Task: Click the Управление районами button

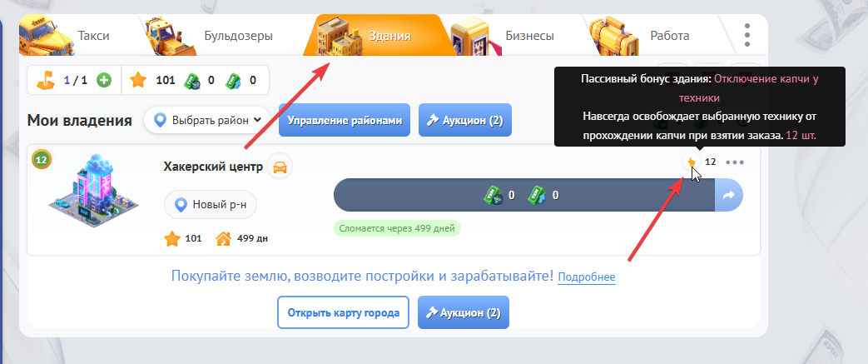Action: [x=345, y=120]
